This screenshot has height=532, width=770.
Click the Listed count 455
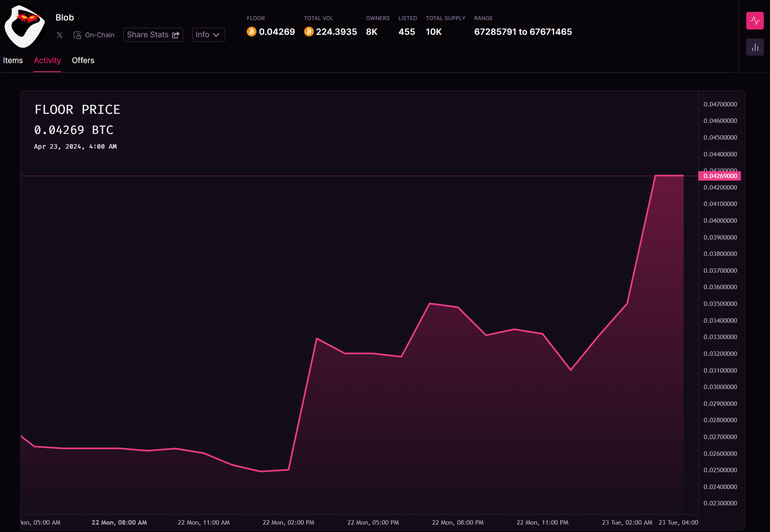click(x=407, y=32)
